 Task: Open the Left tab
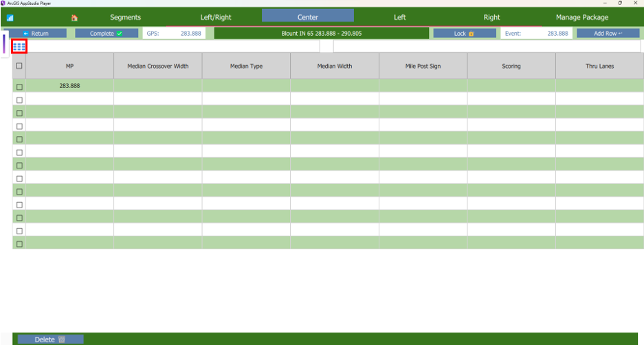click(399, 17)
